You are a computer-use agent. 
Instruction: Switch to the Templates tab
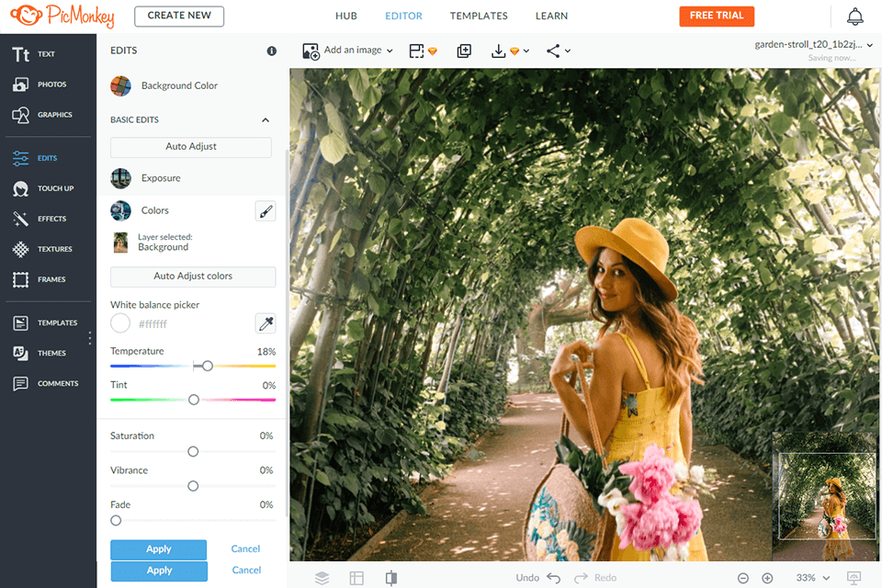point(478,16)
